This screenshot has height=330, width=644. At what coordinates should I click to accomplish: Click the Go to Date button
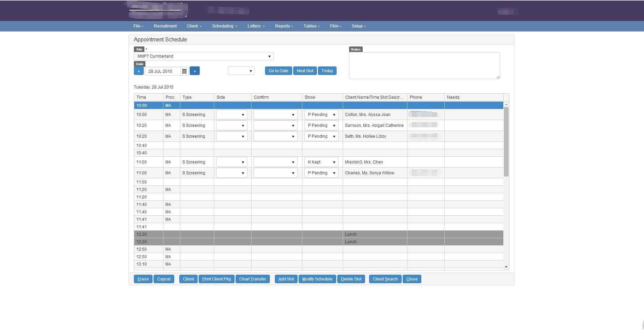279,71
